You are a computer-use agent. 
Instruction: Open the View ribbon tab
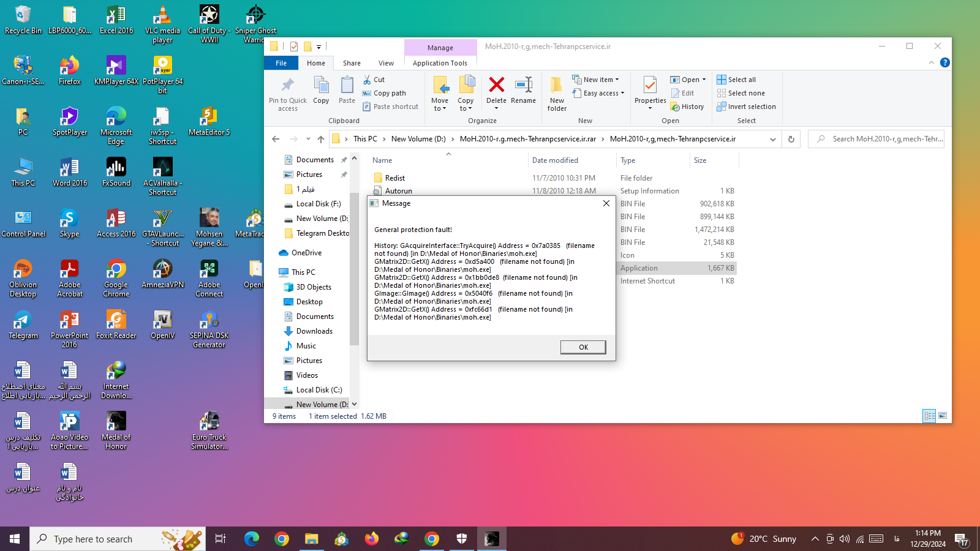pos(386,63)
